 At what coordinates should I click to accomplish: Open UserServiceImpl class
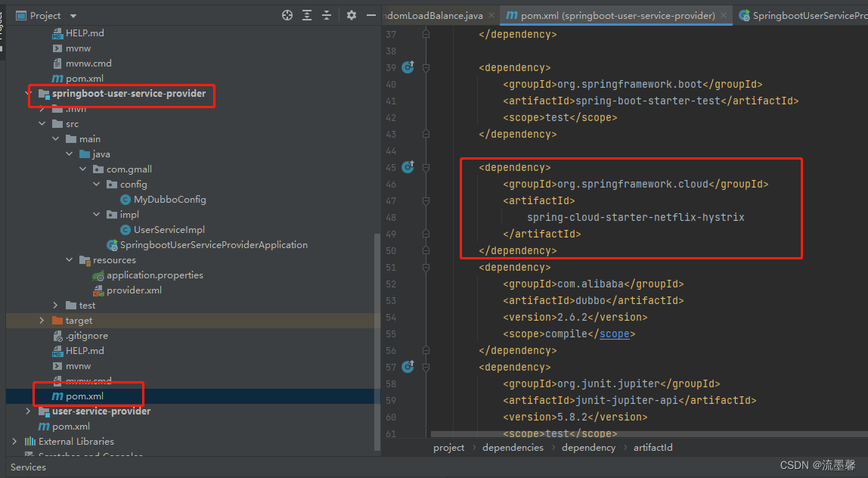(169, 229)
